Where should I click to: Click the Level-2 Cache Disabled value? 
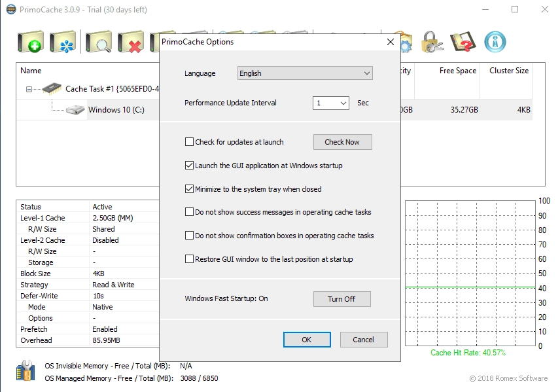point(105,240)
